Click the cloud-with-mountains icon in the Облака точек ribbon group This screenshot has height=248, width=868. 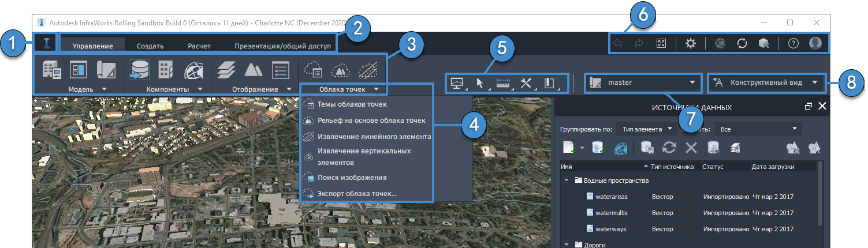pyautogui.click(x=341, y=70)
